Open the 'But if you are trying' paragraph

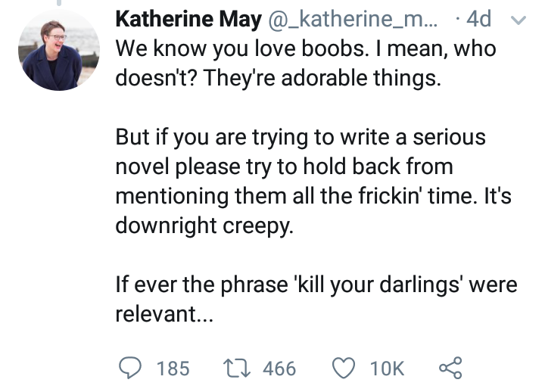click(x=300, y=138)
